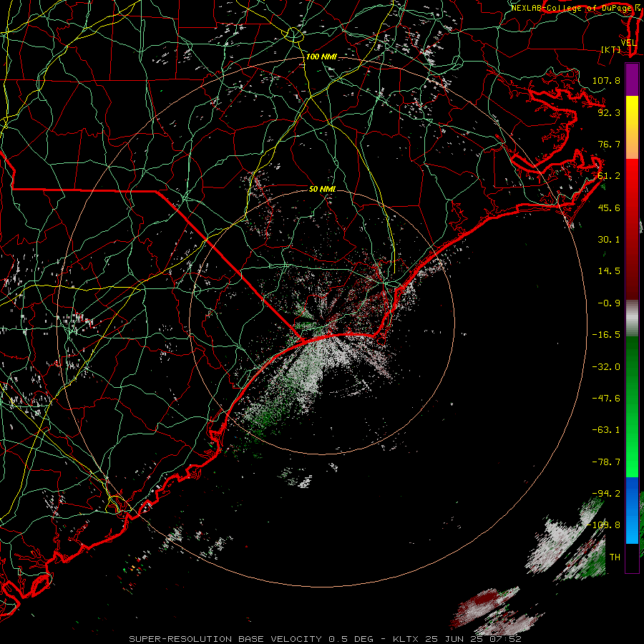644x644 pixels.
Task: Click the "100 NMI" range ring label
Action: pos(321,57)
